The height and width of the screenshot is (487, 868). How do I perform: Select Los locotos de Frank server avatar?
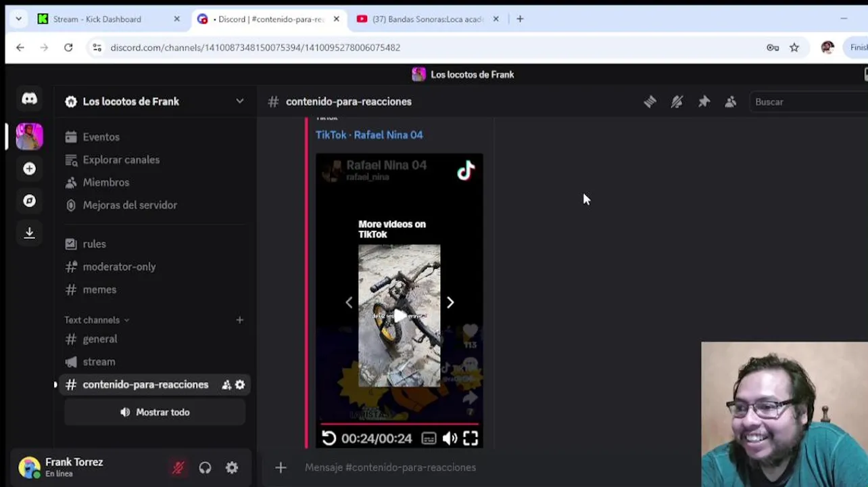click(29, 137)
